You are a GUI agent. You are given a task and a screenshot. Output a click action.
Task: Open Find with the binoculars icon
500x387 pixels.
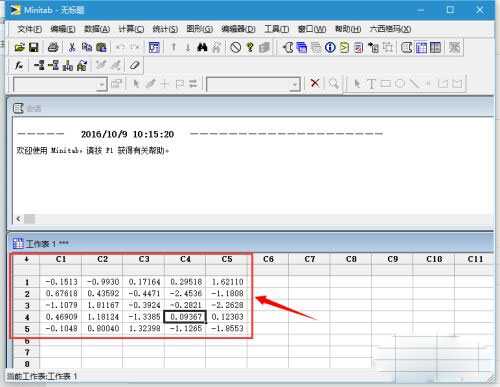[202, 47]
